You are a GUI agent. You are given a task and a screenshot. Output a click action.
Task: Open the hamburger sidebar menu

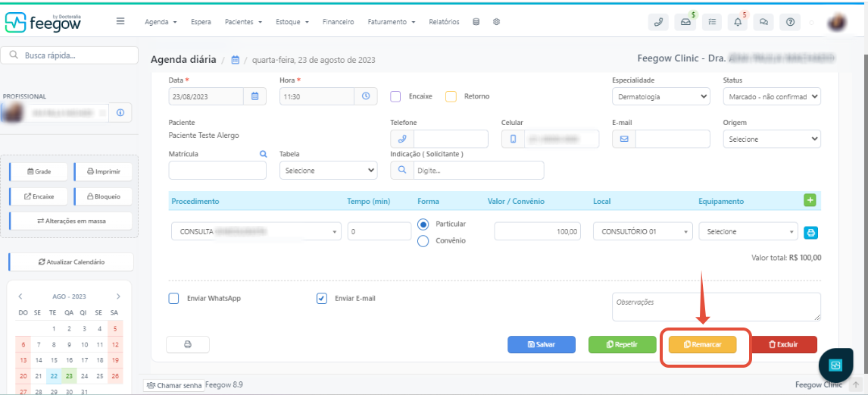(120, 21)
